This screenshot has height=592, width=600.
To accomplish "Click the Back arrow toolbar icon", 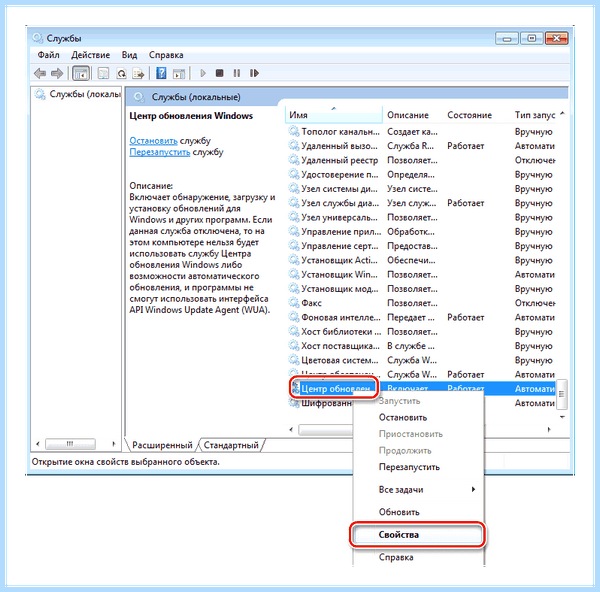I will (40, 73).
